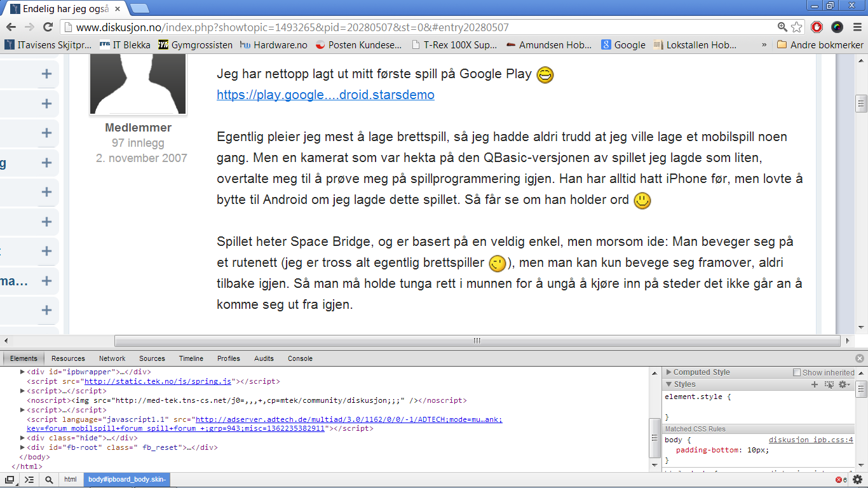868x488 pixels.
Task: Expand sidebar row ending with 'g'
Action: pyautogui.click(x=46, y=163)
